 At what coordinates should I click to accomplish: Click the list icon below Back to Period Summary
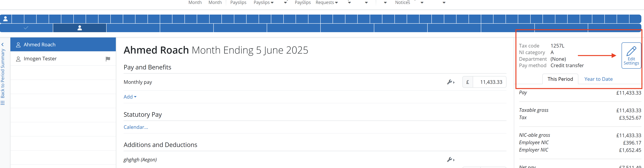tap(3, 103)
